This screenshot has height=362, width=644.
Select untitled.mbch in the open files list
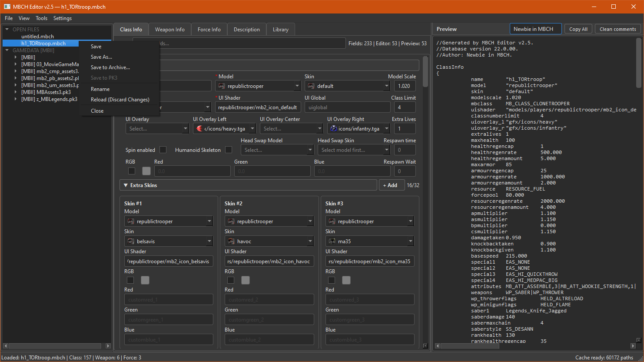click(x=38, y=37)
